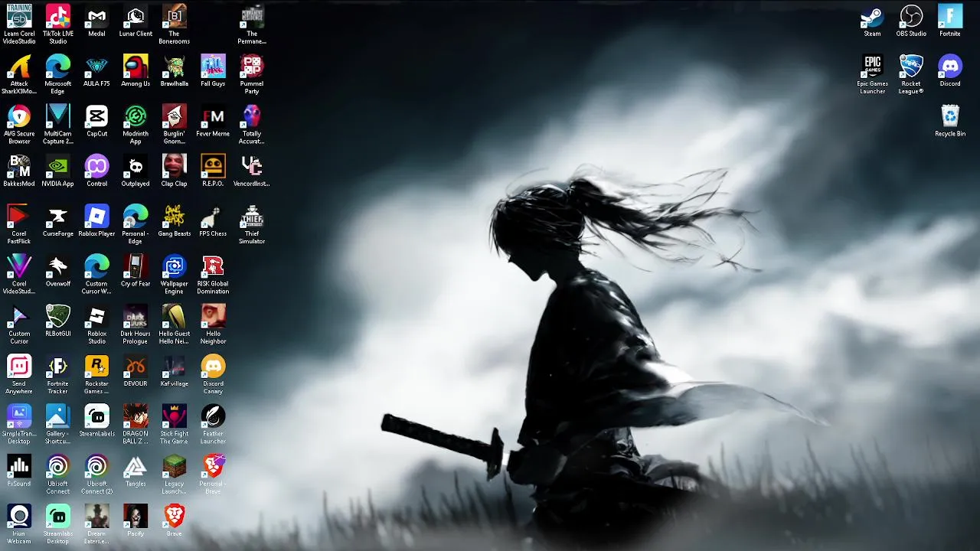
Task: Open Send Anywhere app
Action: (x=19, y=374)
